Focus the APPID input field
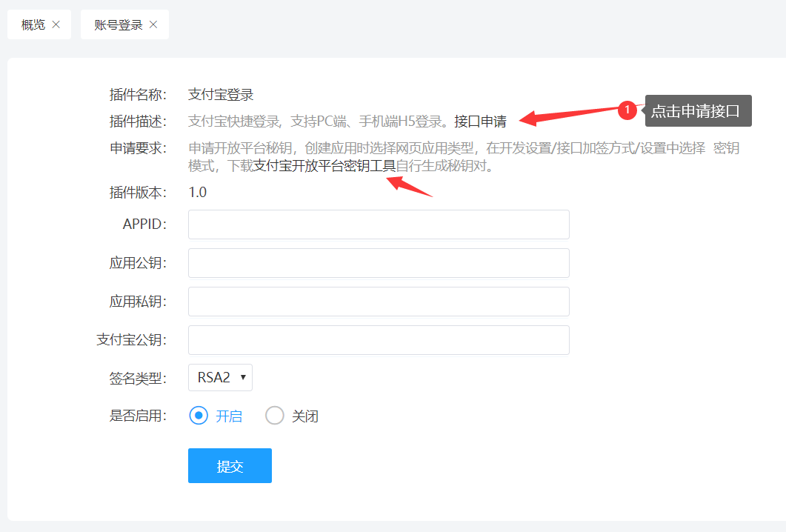786x532 pixels. click(x=379, y=225)
